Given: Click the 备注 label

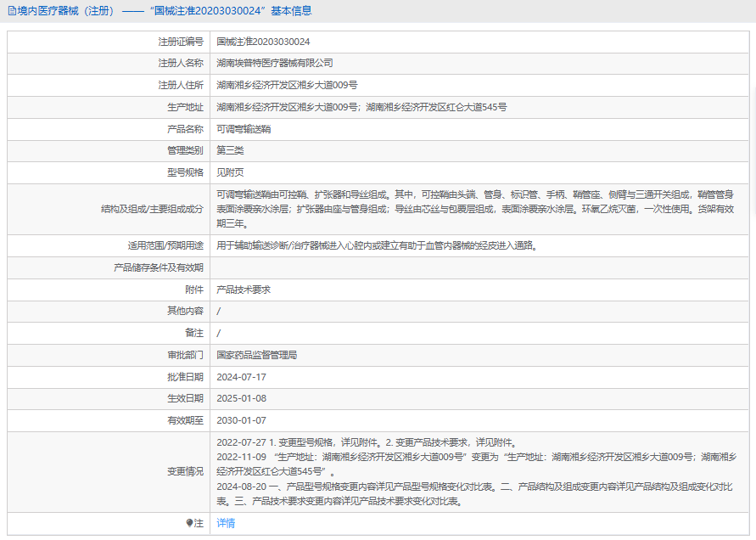Looking at the screenshot, I should [x=194, y=333].
